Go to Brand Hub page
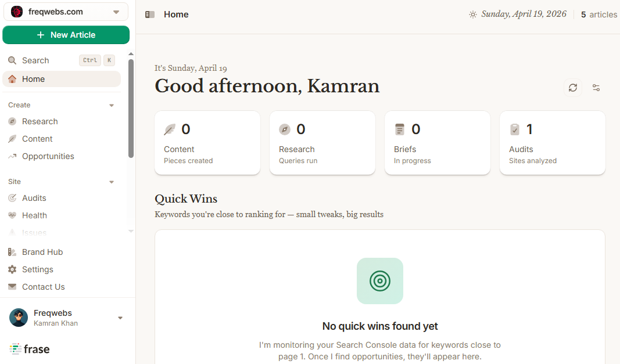The width and height of the screenshot is (620, 364). coord(42,252)
